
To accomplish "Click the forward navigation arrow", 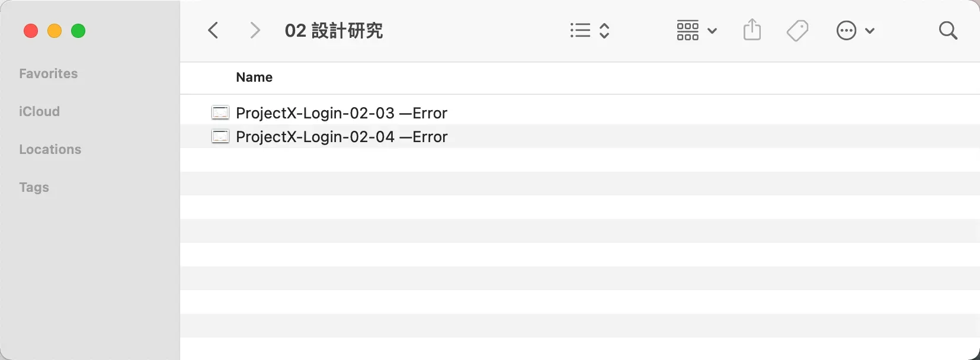I will pyautogui.click(x=255, y=30).
